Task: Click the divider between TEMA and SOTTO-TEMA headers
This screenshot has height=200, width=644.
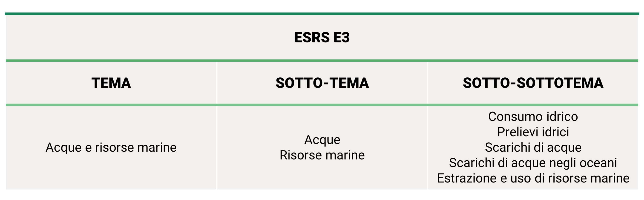Action: click(x=217, y=83)
